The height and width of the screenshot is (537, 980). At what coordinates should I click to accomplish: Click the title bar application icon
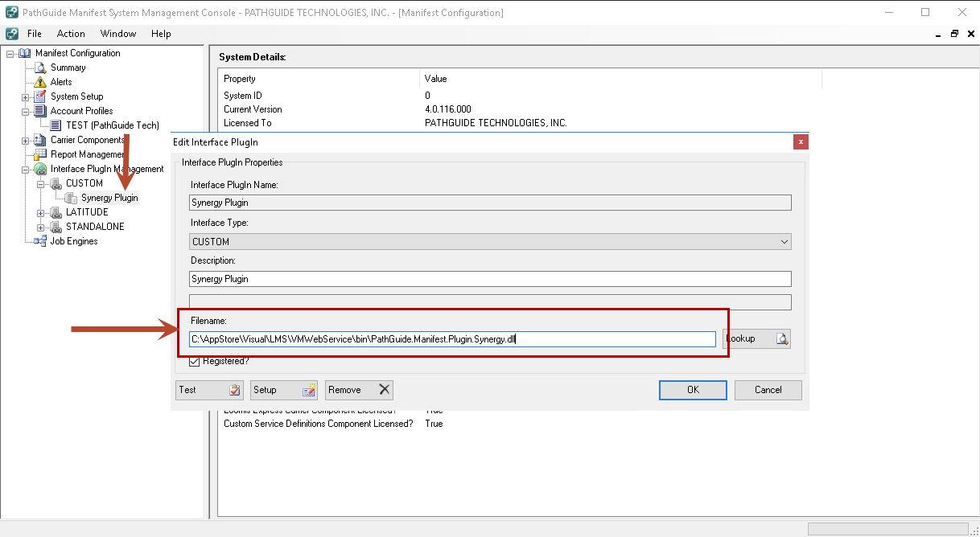coord(11,13)
